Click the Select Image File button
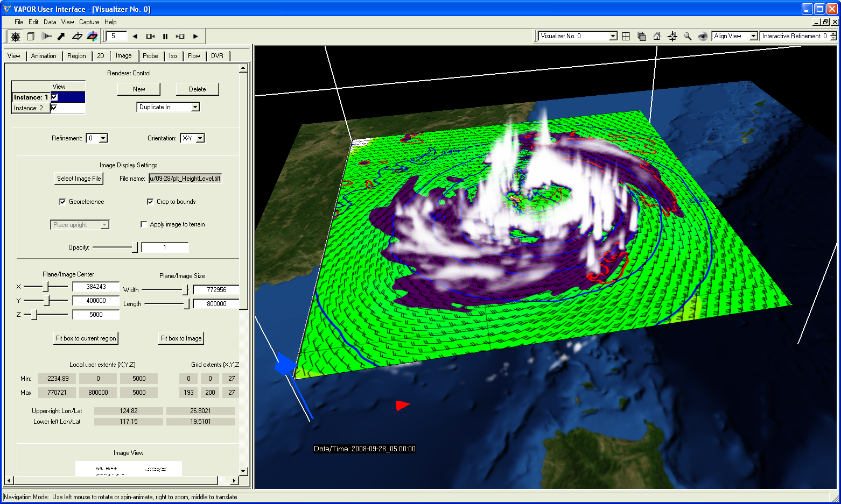Screen dimensions: 841x504 [x=79, y=179]
